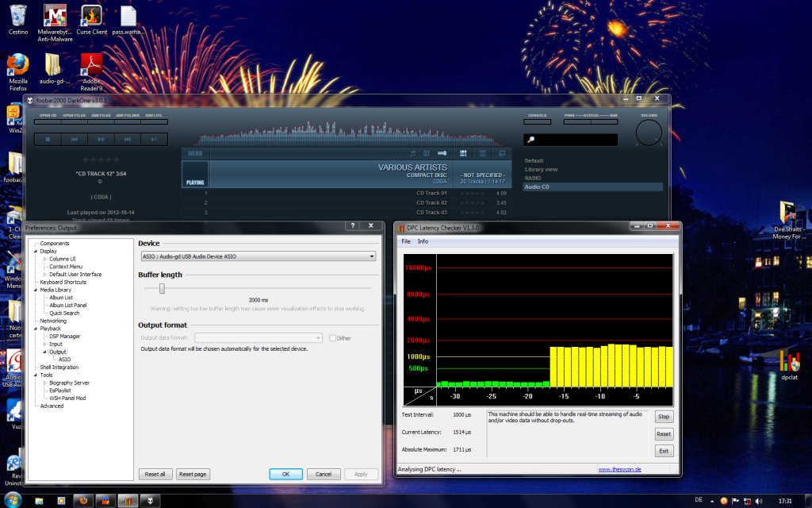Select Advanced in the preferences tree

(x=52, y=406)
